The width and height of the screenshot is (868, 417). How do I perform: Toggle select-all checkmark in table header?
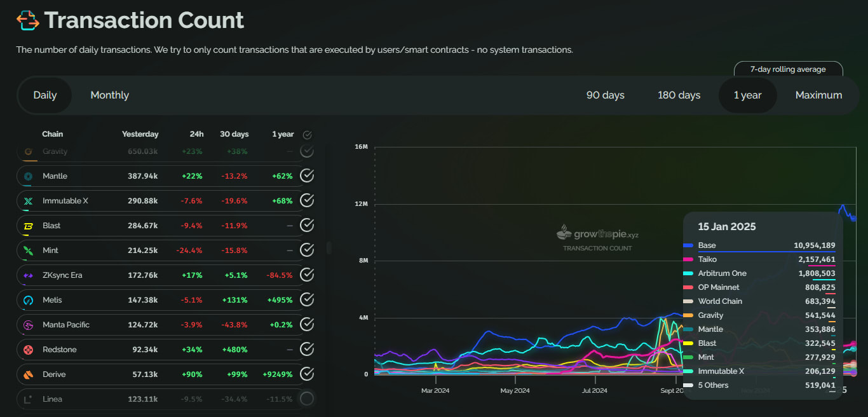[x=308, y=135]
